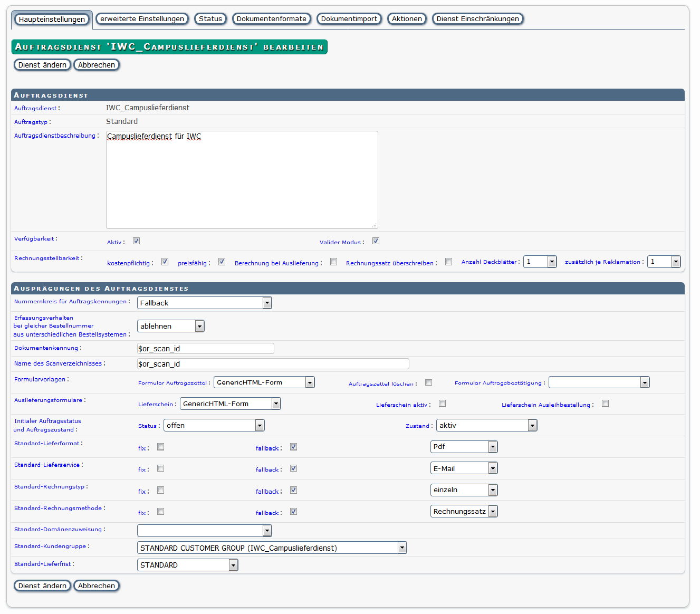Open the initial Status dropdown showing offen
Screen dimensions: 700x614
tap(214, 425)
